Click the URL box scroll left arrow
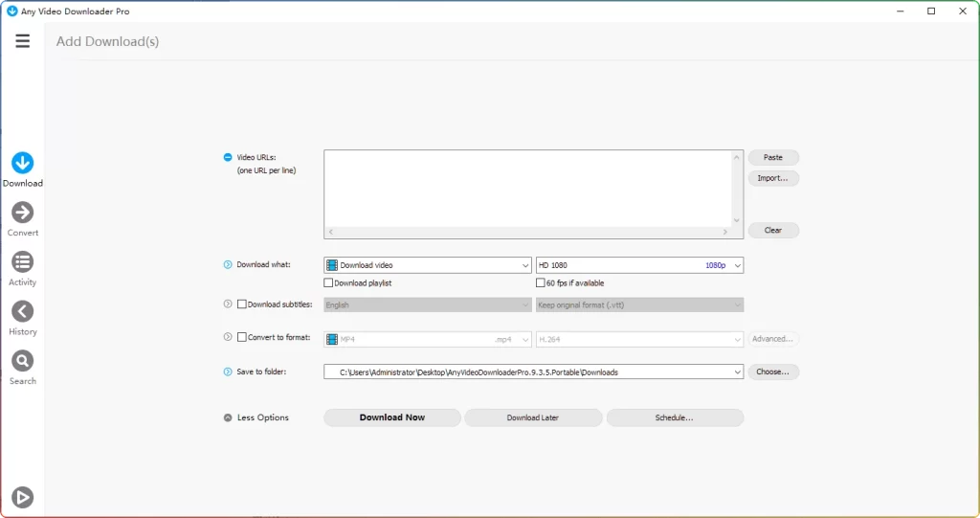Screen dimensions: 980x518 point(331,232)
